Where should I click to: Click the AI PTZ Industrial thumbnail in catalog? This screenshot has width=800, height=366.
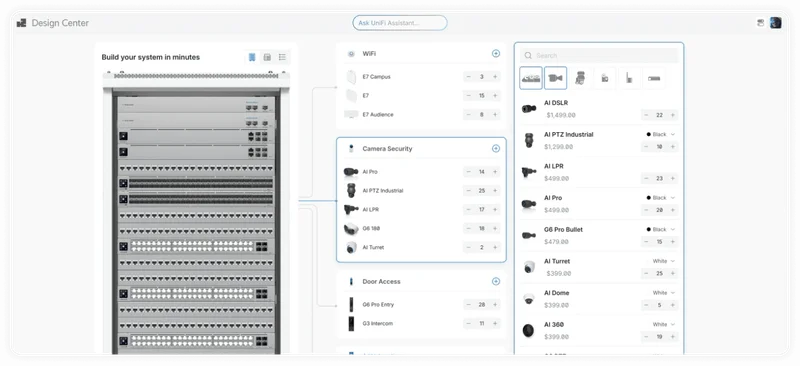click(x=529, y=140)
